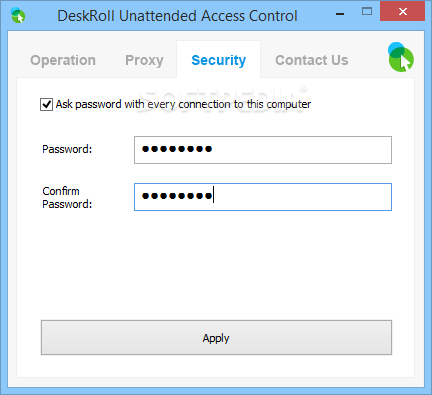Viewport: 432px width, 395px height.
Task: Place the cursor at the end of the Confirm Password dots
Action: point(213,196)
